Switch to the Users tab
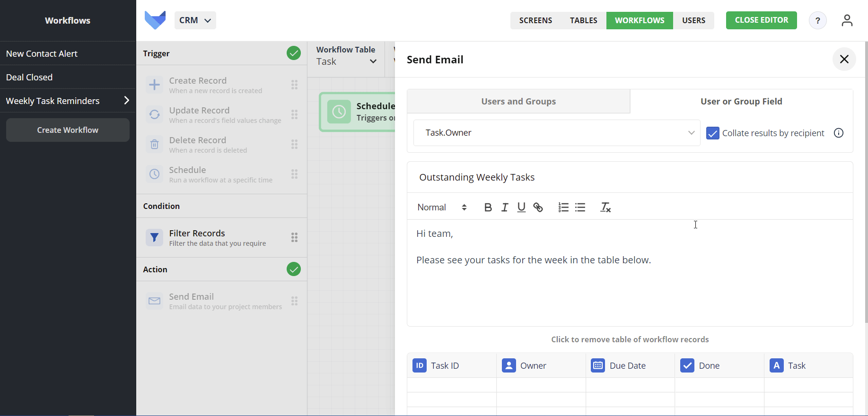This screenshot has height=416, width=868. tap(693, 20)
